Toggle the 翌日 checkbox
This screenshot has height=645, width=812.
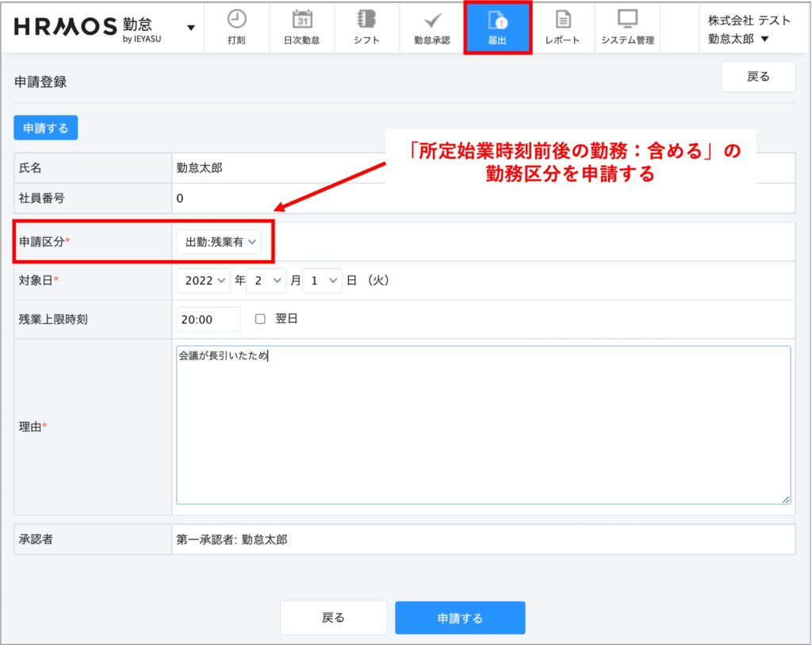(x=260, y=319)
